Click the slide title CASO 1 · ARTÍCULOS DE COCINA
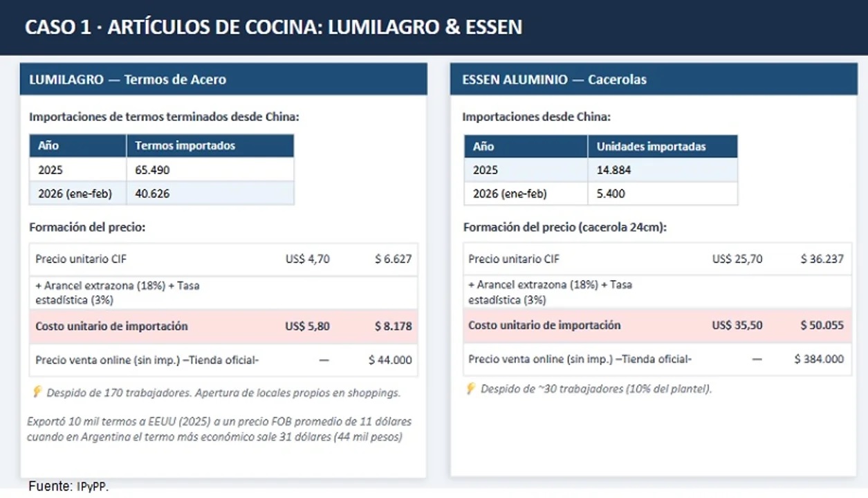The width and height of the screenshot is (868, 498). (x=273, y=27)
